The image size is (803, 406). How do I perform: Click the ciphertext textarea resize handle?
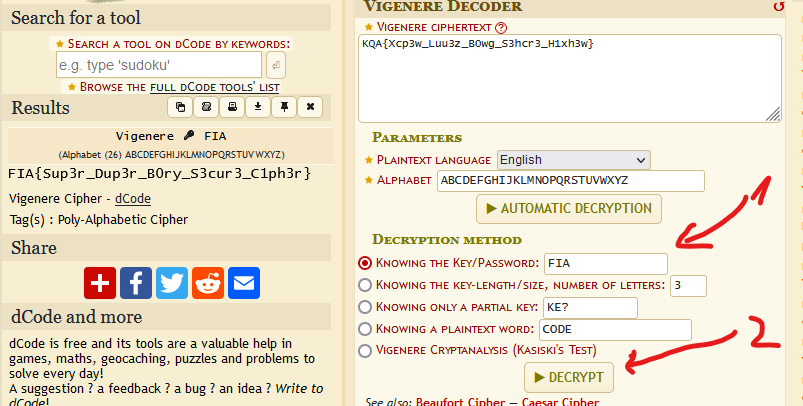[x=773, y=115]
